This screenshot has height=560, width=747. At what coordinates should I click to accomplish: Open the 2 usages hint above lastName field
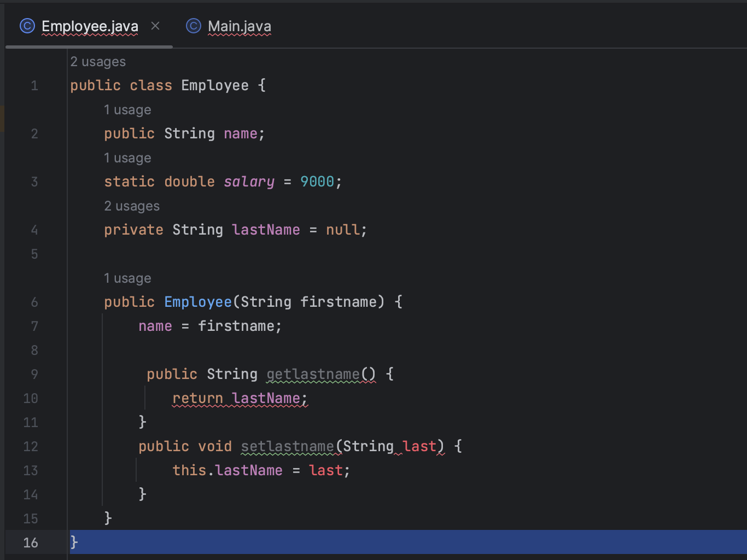coord(132,206)
